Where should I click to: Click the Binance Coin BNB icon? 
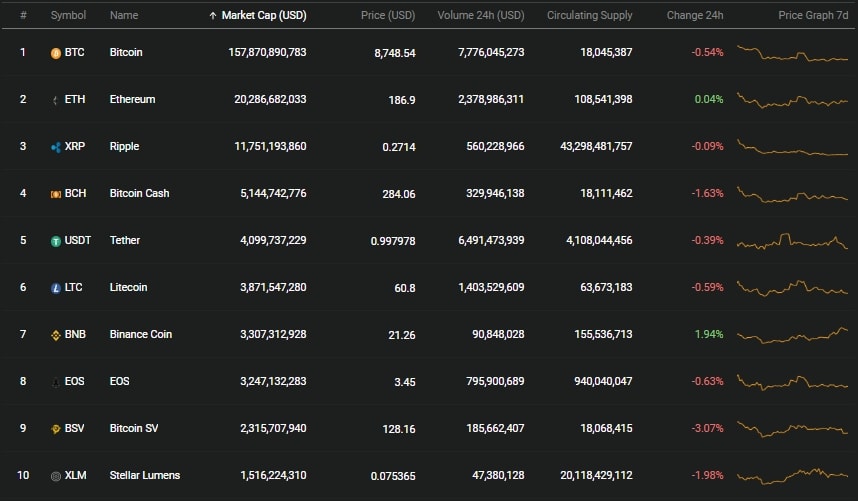coord(56,335)
